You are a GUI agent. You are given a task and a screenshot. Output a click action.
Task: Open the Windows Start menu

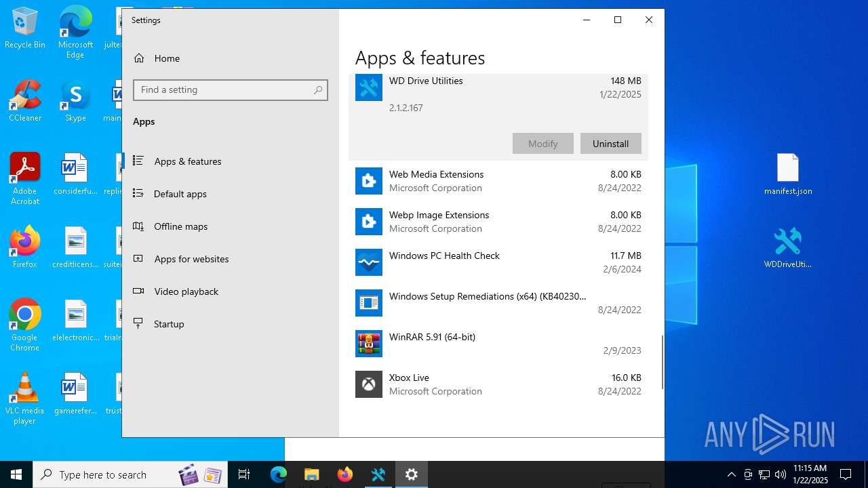pos(16,474)
